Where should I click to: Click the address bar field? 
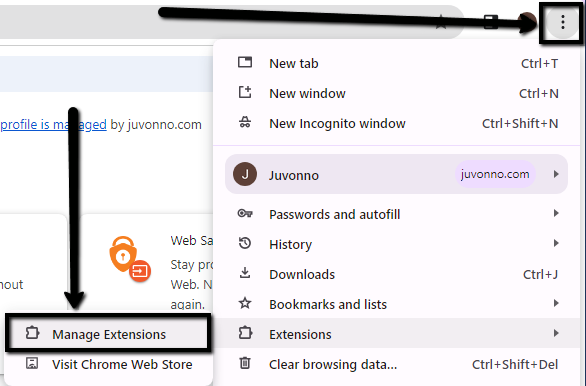232,22
